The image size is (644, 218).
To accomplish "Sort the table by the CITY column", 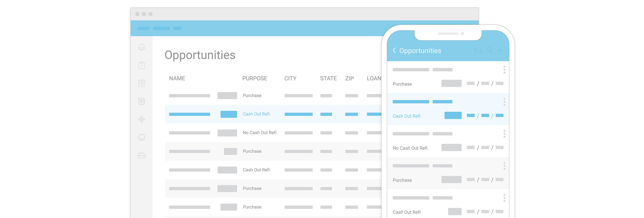I will coord(290,78).
